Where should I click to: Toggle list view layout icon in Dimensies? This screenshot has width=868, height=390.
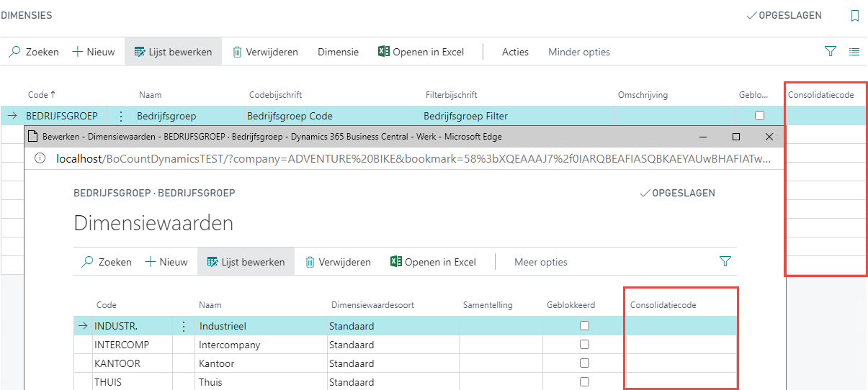(x=854, y=52)
